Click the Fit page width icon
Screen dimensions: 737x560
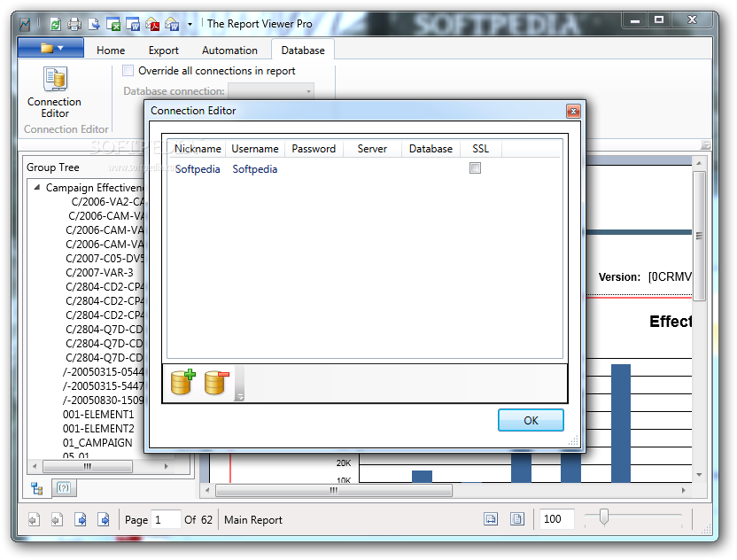coord(491,519)
